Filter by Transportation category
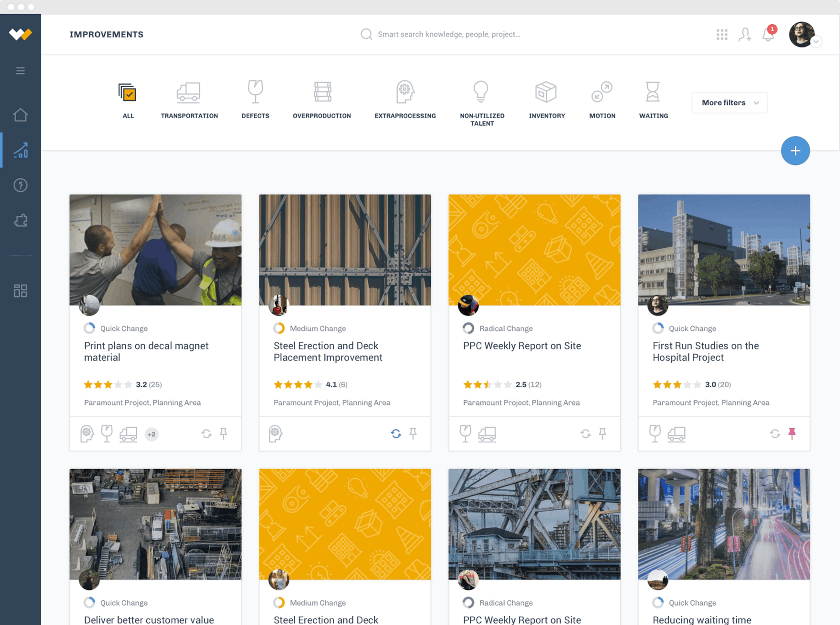Viewport: 840px width, 625px height. pos(190,100)
